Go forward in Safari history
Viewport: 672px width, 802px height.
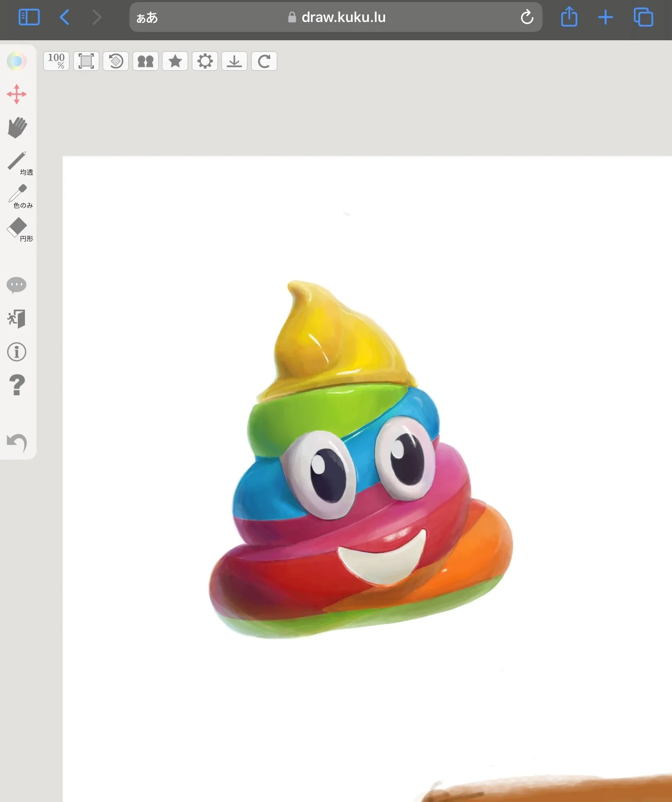[x=97, y=17]
